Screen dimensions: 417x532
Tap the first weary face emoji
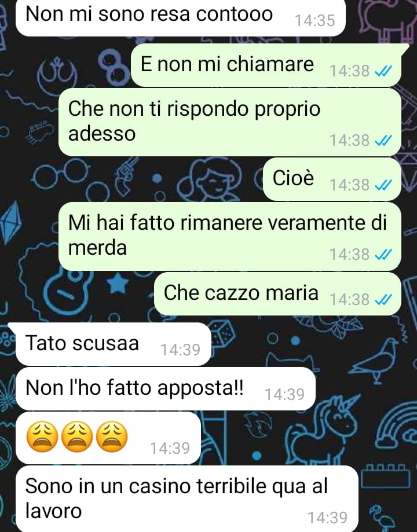click(x=42, y=437)
